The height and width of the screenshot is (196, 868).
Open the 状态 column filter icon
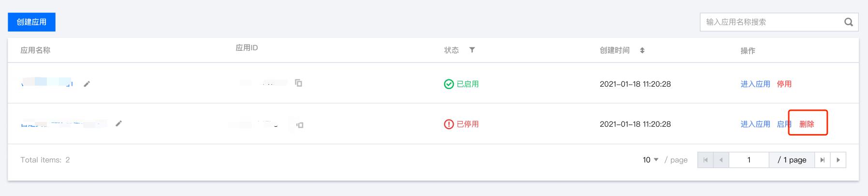(472, 50)
